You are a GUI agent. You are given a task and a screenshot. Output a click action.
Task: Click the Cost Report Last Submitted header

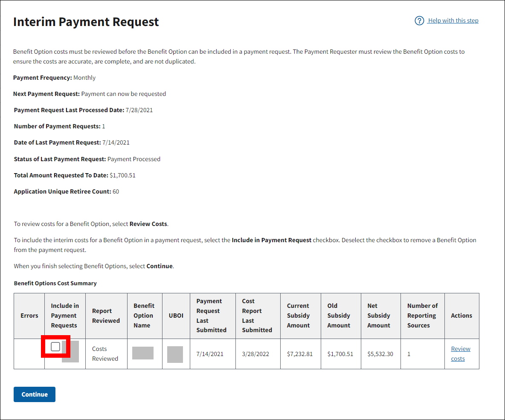(x=257, y=316)
